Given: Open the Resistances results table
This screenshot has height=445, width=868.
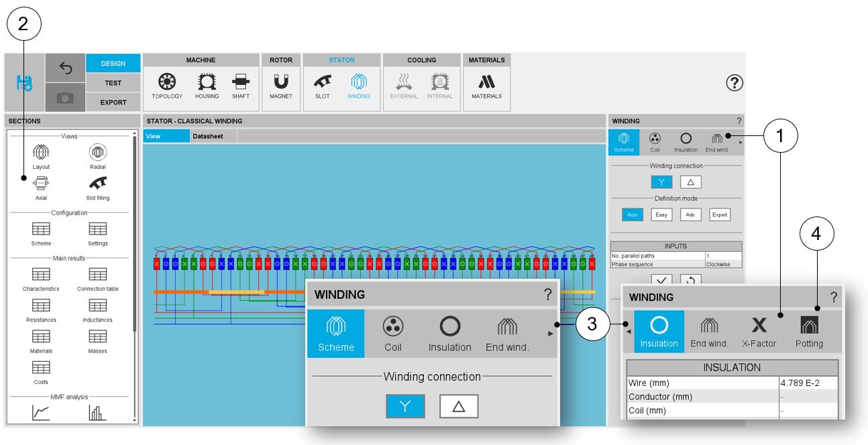Looking at the screenshot, I should pyautogui.click(x=41, y=310).
